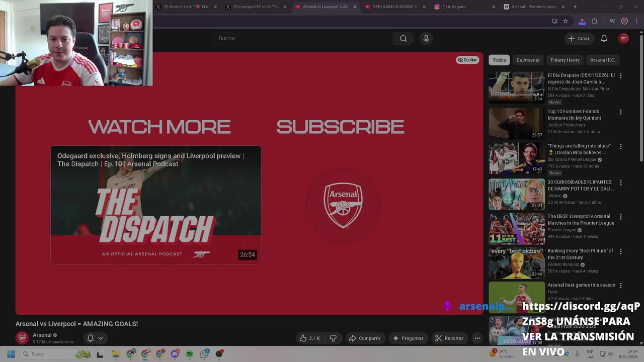Like the video with thumbs up

[x=310, y=338]
